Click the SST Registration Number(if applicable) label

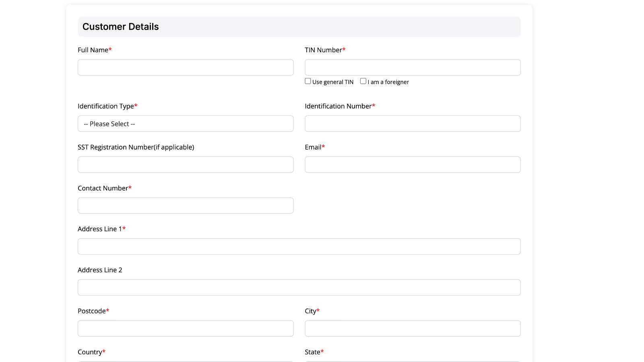point(136,147)
